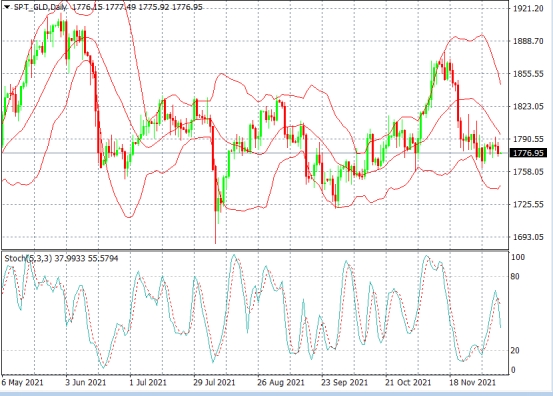Screen dimensions: 553x396
Task: Click the 1823.05 price axis label
Action: click(528, 106)
